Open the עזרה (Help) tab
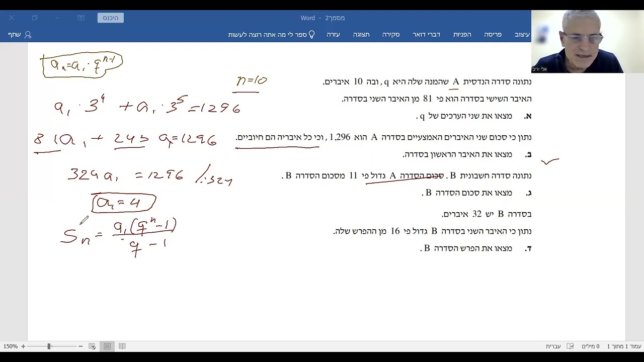This screenshot has width=644, height=362. (x=333, y=34)
